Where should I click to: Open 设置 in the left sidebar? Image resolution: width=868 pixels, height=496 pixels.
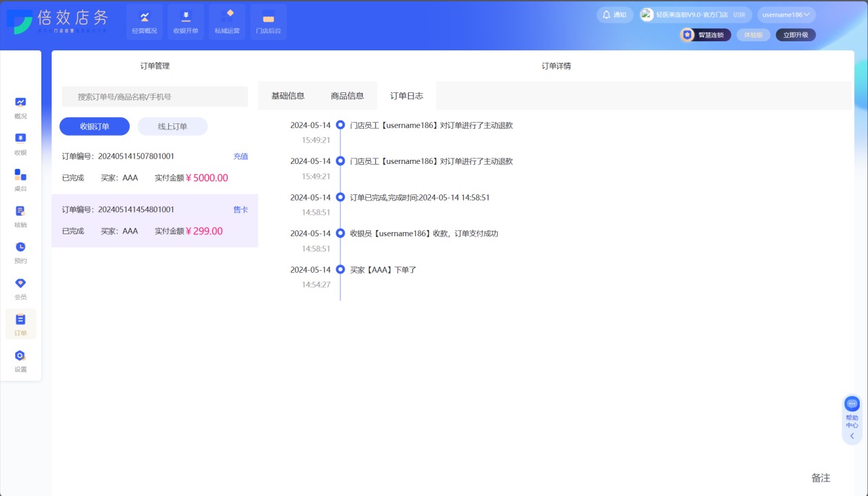coord(21,360)
